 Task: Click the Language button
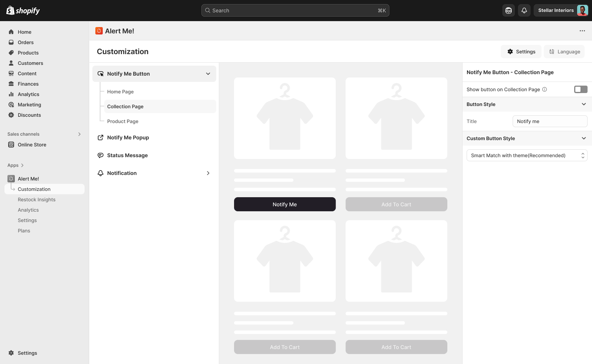point(564,52)
